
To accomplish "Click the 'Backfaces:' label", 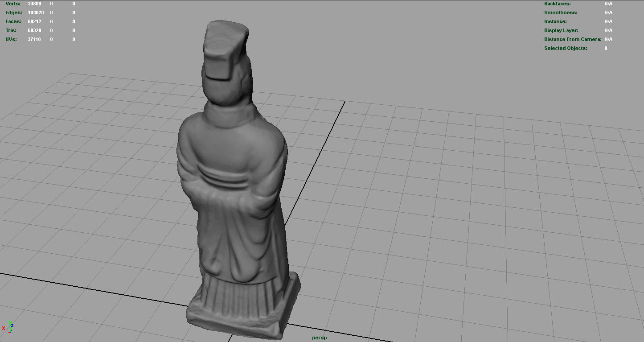I will click(x=558, y=4).
